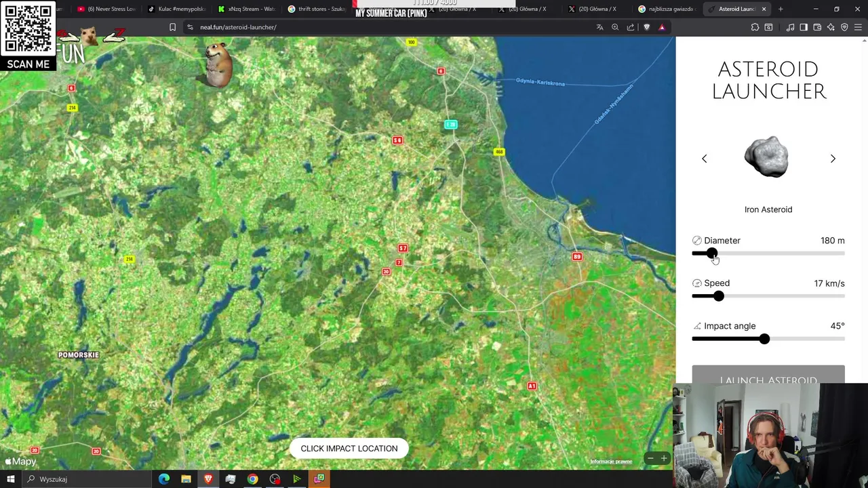Click the S7 road sign on map

[403, 249]
